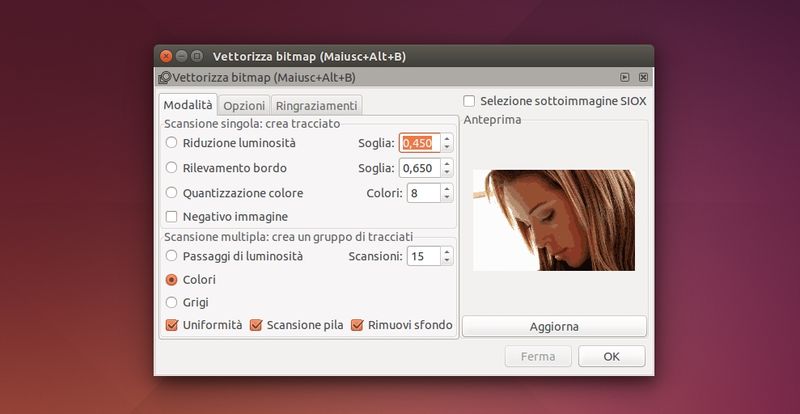The width and height of the screenshot is (800, 414).
Task: Click the Vettorizza bitmap panel icon
Action: click(x=164, y=78)
